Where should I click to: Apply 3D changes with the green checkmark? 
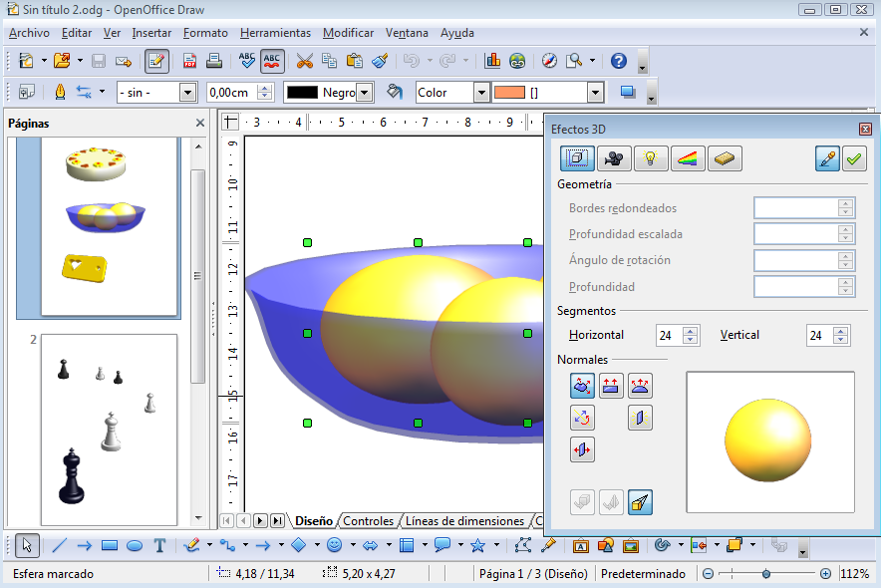tap(854, 158)
